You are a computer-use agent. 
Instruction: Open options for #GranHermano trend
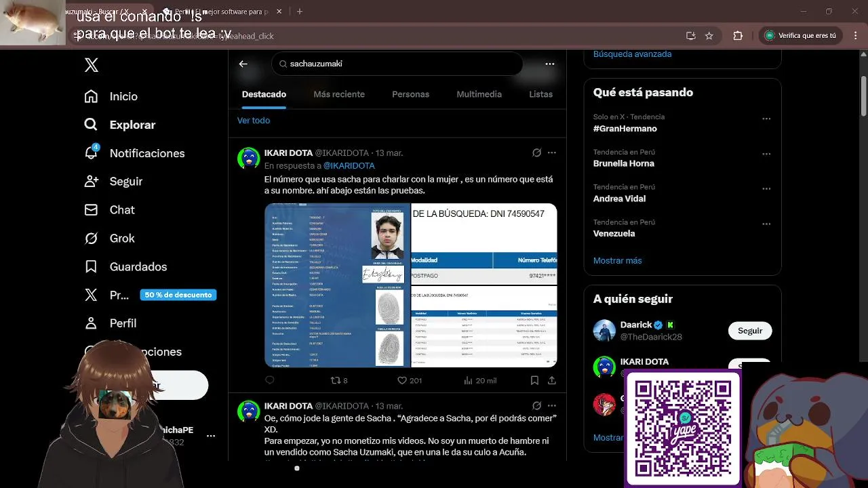click(766, 119)
